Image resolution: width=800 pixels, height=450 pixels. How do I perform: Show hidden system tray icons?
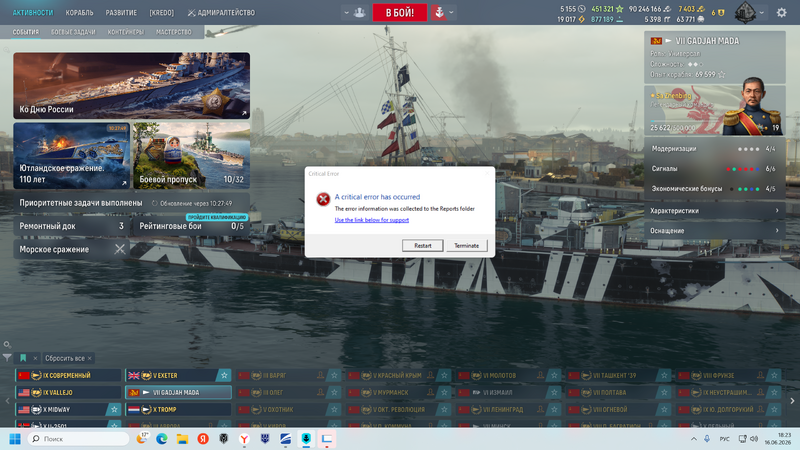693,439
